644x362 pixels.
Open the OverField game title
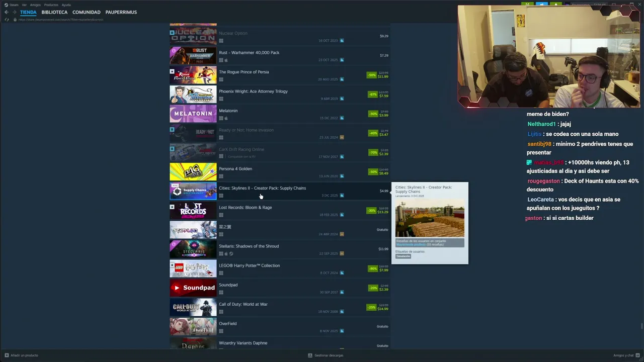pyautogui.click(x=227, y=324)
